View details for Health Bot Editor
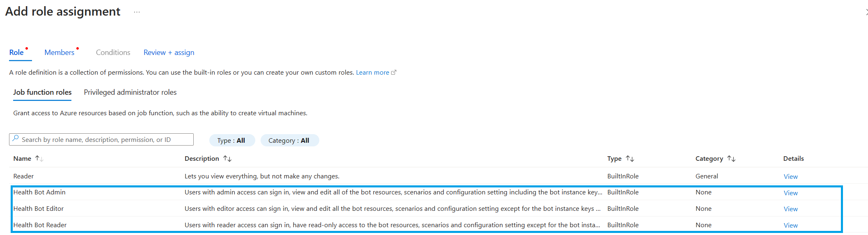This screenshot has width=868, height=235. [x=790, y=209]
